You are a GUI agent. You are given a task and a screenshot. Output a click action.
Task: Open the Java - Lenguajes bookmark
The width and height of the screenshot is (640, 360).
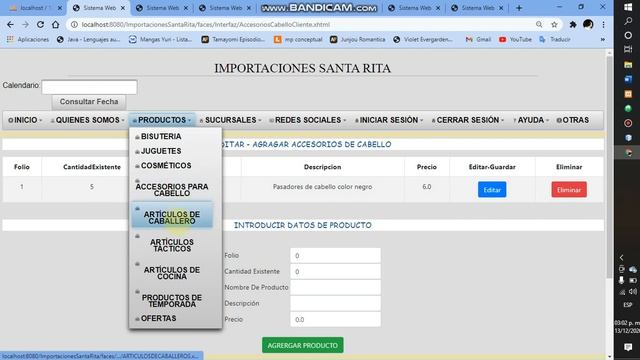pos(88,40)
